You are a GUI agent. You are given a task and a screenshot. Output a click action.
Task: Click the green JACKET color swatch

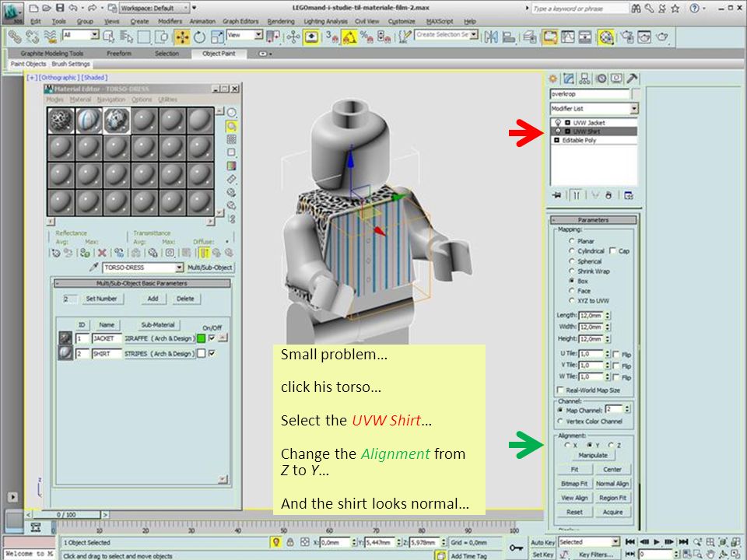(201, 338)
